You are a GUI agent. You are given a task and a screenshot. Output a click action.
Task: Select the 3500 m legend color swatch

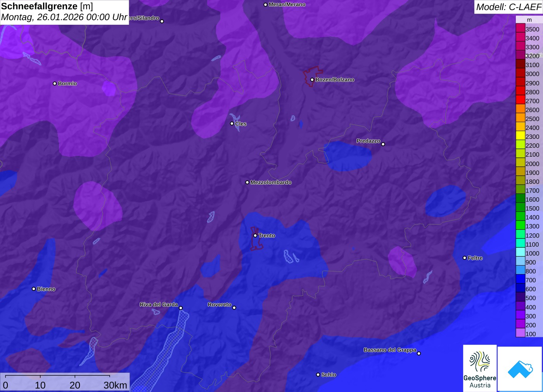(520, 29)
